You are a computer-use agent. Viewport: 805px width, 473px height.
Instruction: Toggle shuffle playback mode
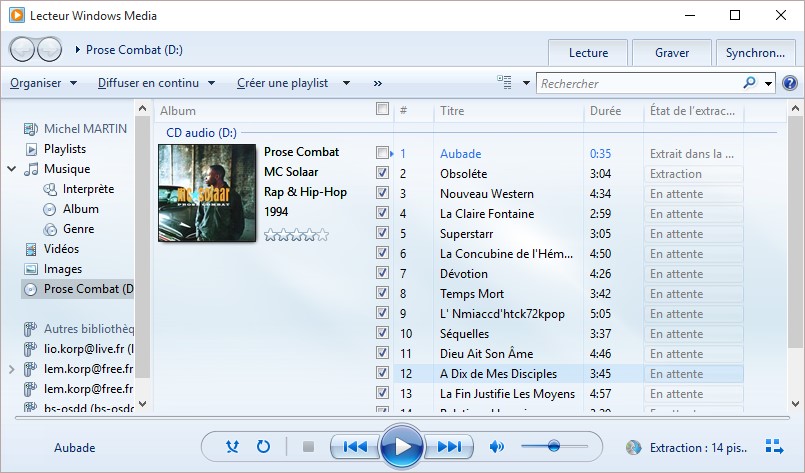233,447
